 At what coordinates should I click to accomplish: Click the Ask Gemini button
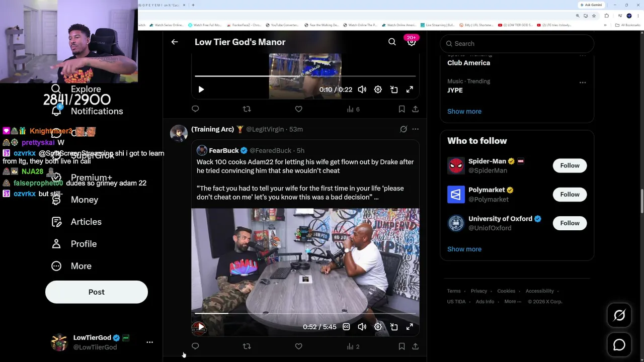(591, 5)
